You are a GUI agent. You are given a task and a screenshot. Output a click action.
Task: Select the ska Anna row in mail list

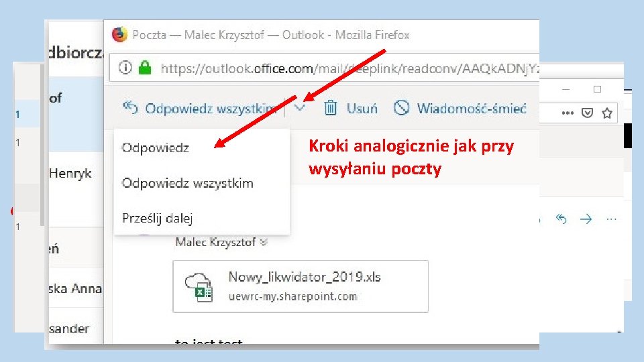(x=76, y=288)
